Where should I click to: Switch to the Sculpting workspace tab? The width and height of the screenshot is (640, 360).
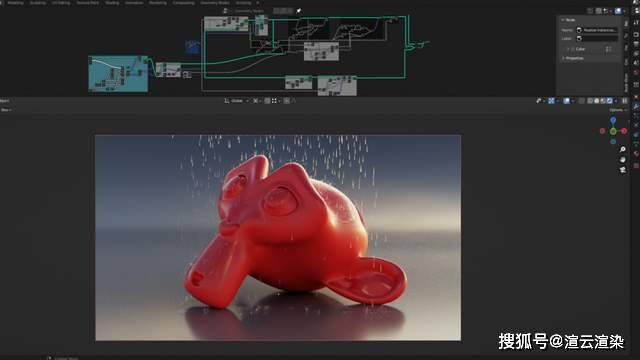[38, 2]
